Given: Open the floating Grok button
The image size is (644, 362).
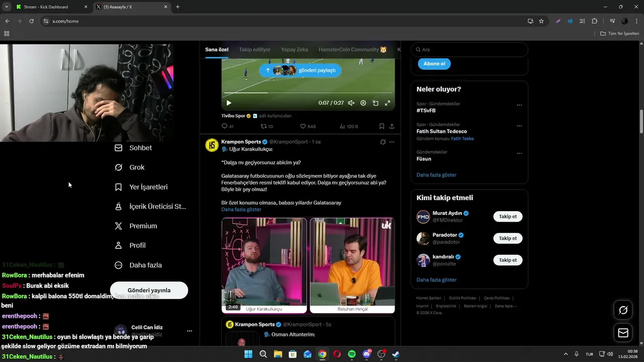Looking at the screenshot, I should (x=623, y=310).
